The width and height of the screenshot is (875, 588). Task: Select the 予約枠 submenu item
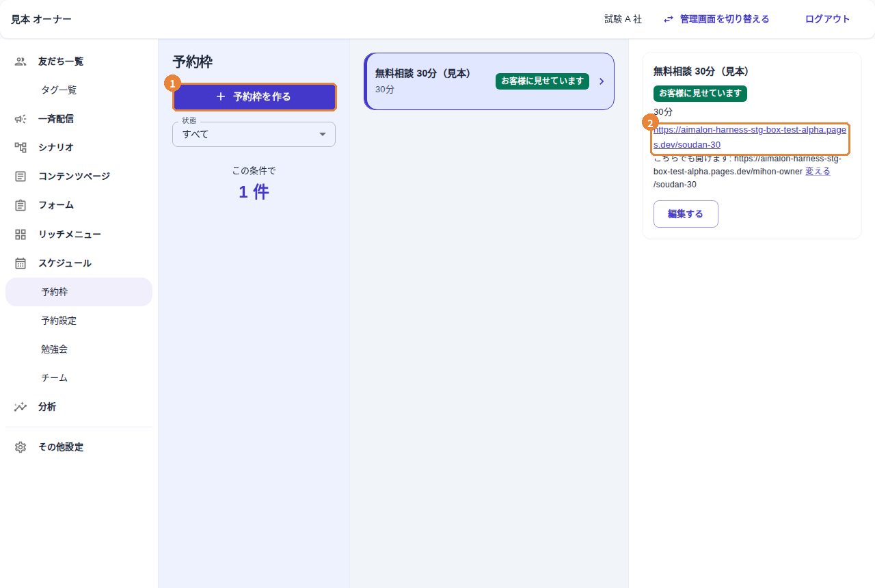pos(79,292)
